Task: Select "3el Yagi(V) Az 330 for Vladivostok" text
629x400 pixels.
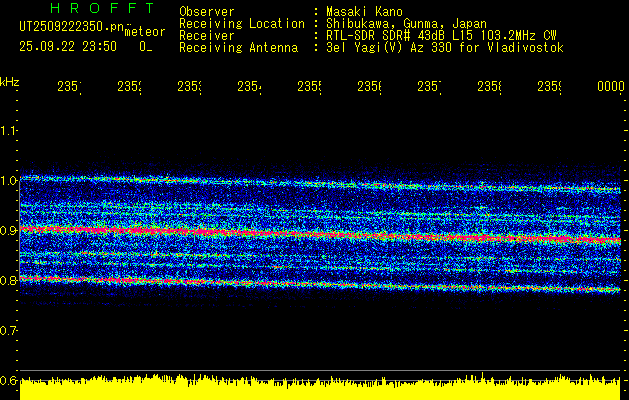Action: [x=445, y=48]
